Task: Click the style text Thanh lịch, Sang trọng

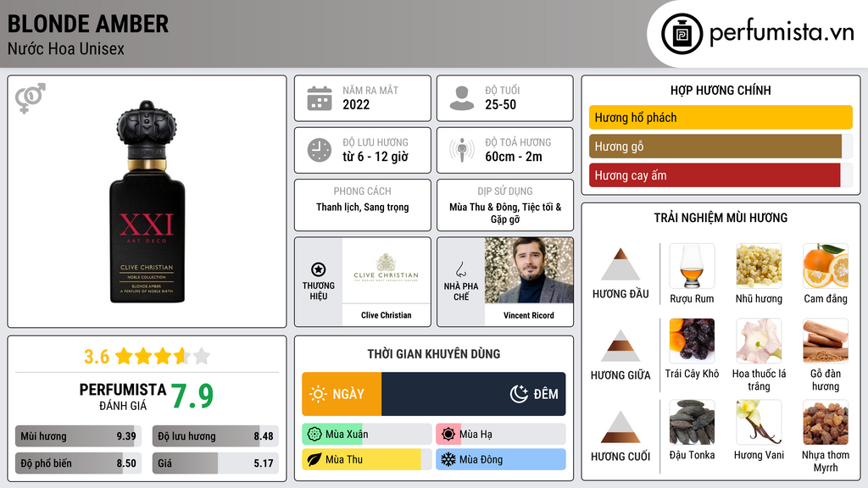Action: [x=363, y=208]
